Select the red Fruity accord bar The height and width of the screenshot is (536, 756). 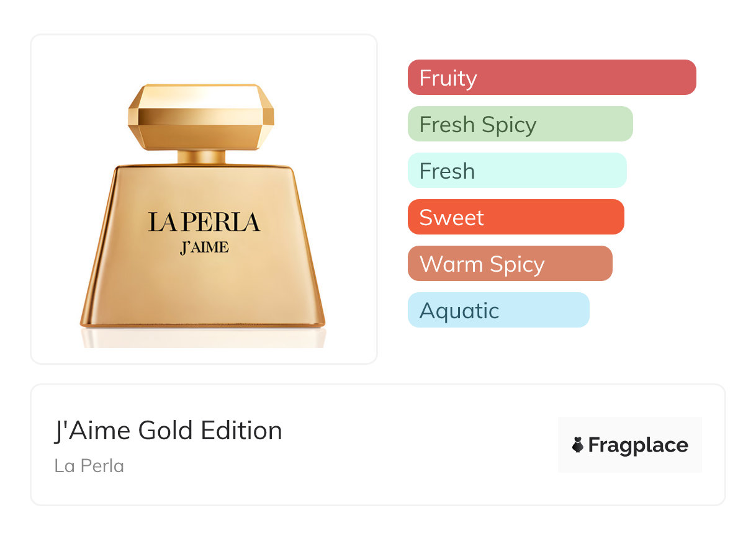pos(551,78)
